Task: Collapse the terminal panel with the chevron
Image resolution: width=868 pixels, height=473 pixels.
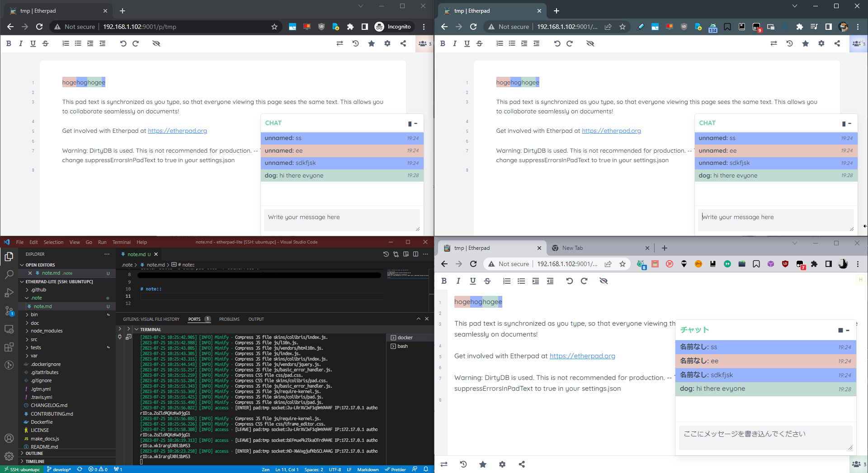Action: [x=418, y=319]
